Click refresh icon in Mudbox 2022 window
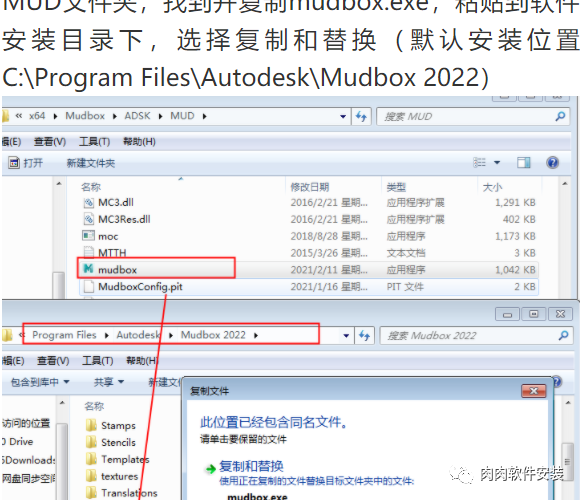Screen dimensions: 582x500 tap(364, 336)
